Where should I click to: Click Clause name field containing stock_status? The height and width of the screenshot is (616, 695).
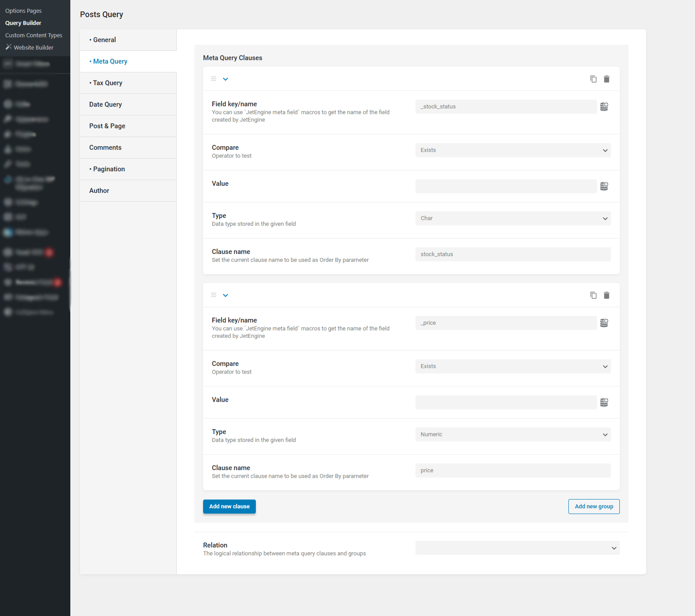tap(513, 254)
